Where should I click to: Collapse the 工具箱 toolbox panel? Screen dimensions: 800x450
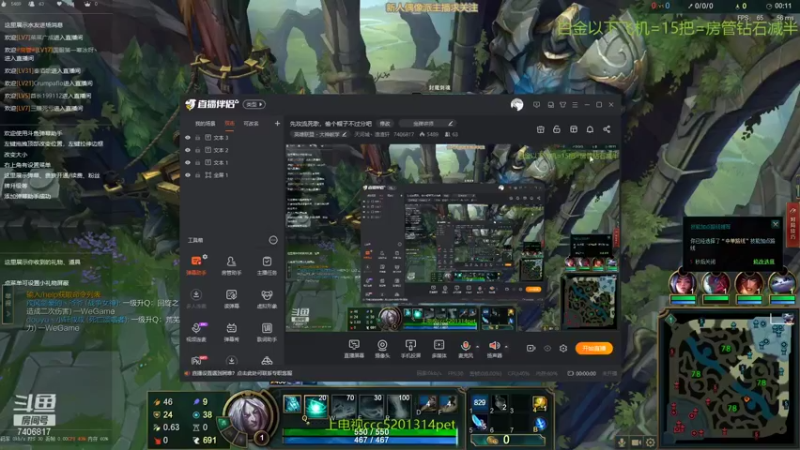click(273, 240)
